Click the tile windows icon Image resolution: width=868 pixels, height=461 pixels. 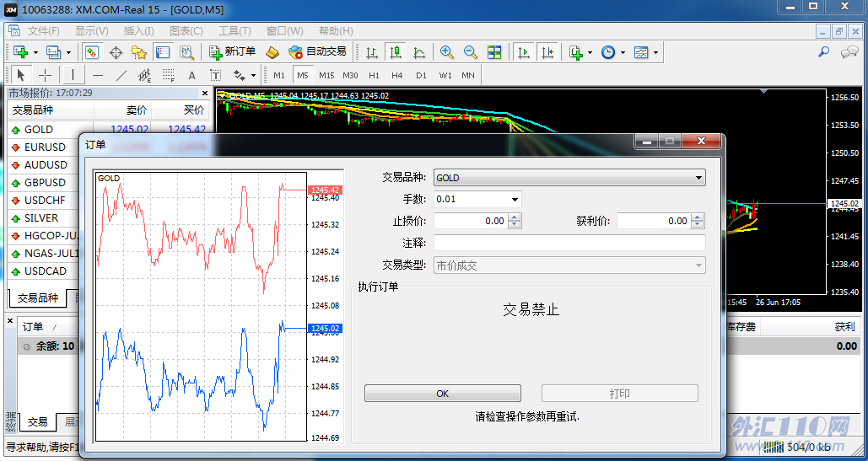[x=494, y=52]
